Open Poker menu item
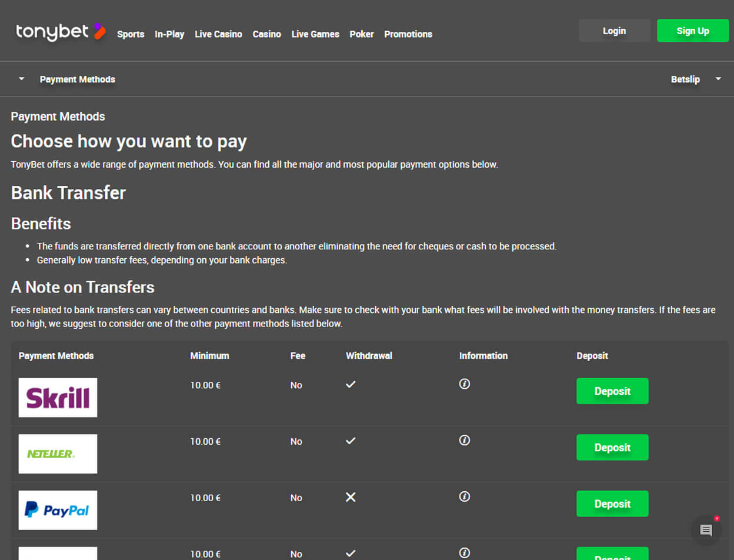 tap(362, 34)
